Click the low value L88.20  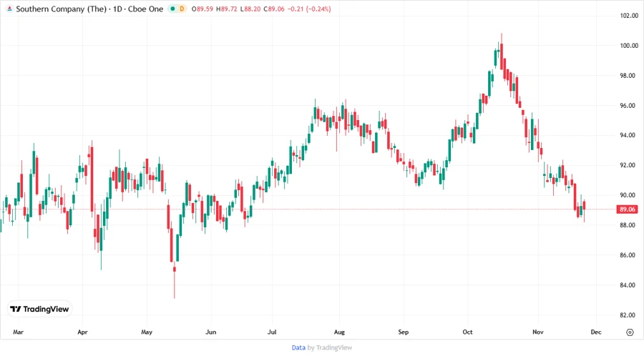click(250, 9)
